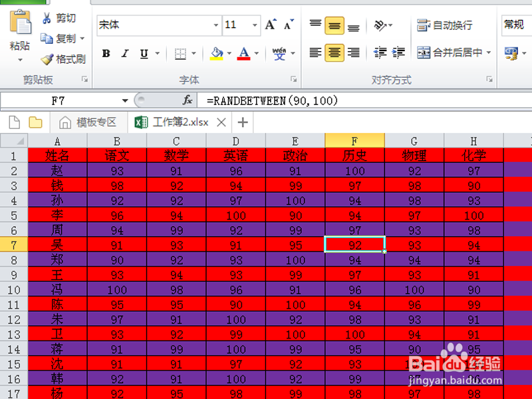Image resolution: width=532 pixels, height=399 pixels.
Task: Click cell F7 with value 92
Action: 354,245
